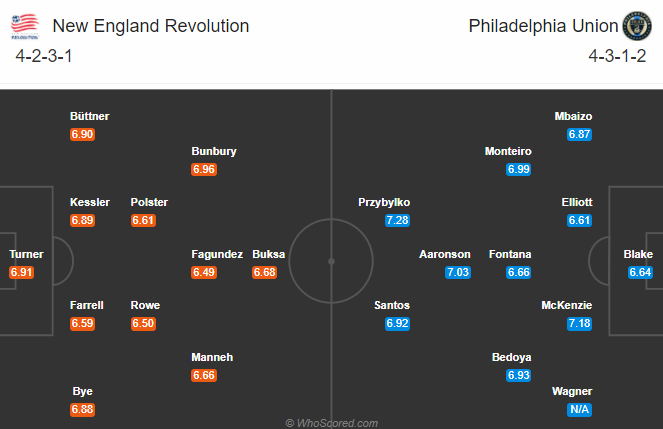Select Bye's 6.88 rating badge
Viewport: 663px width, 429px height.
pos(82,409)
